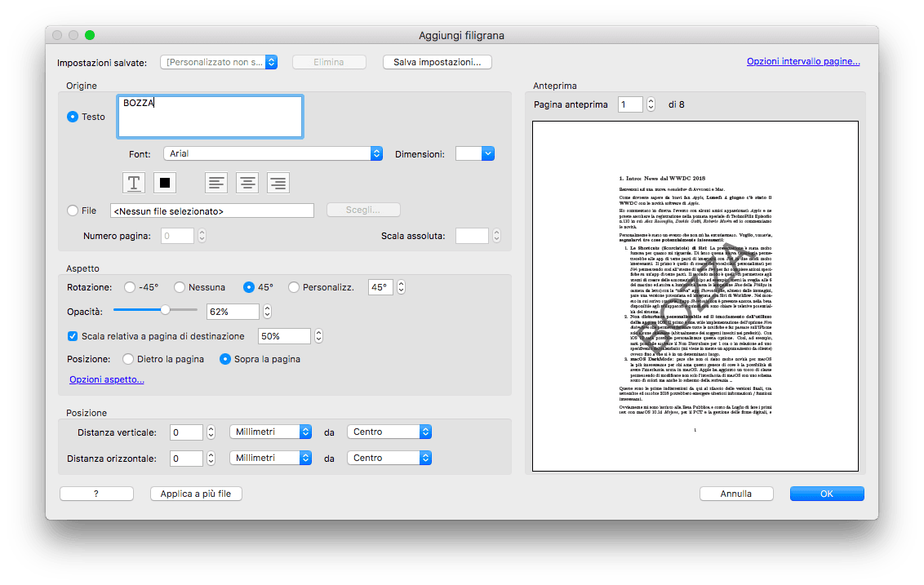Viewport: 924px width, 585px height.
Task: Align watermark text to the left
Action: [x=216, y=183]
